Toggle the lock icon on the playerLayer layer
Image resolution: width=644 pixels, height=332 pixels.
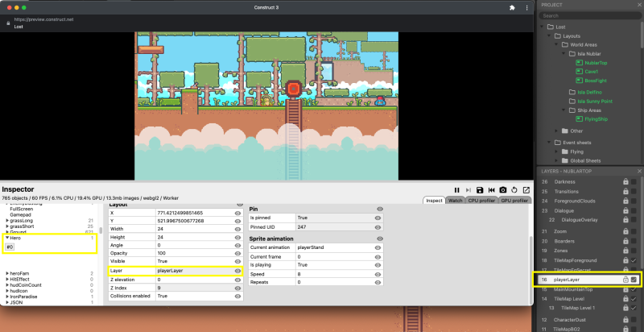tap(625, 279)
